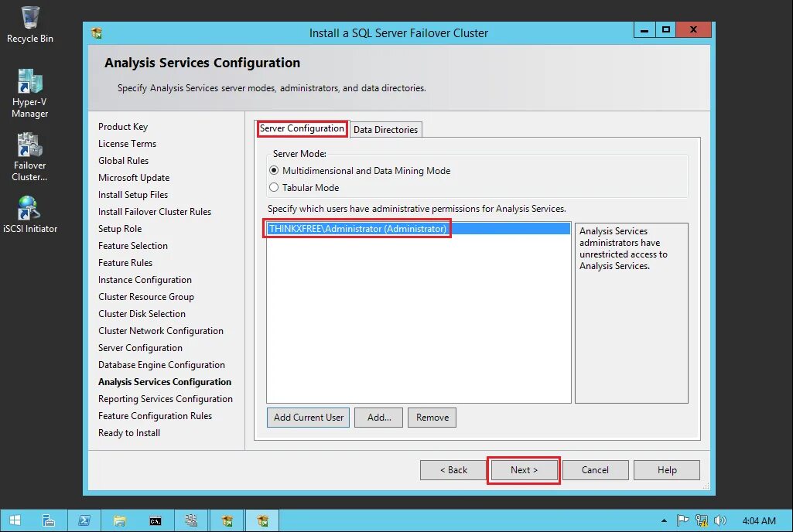
Task: Click Setup Role step in sidebar
Action: pos(120,229)
